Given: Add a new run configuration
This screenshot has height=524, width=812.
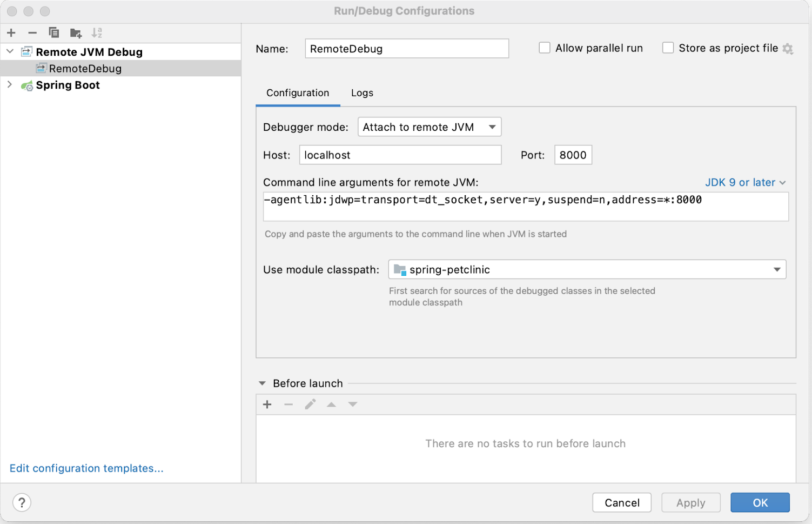Looking at the screenshot, I should (11, 32).
